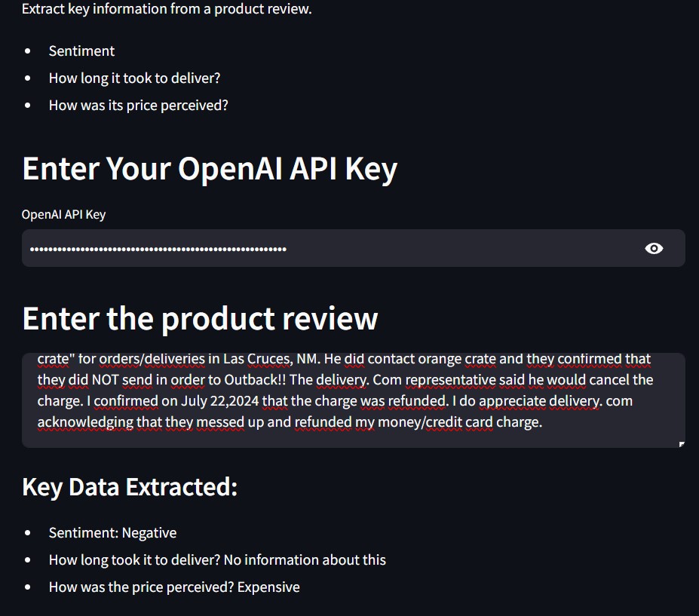
Task: Click the small "OpenAI API Key" field label
Action: coord(63,215)
